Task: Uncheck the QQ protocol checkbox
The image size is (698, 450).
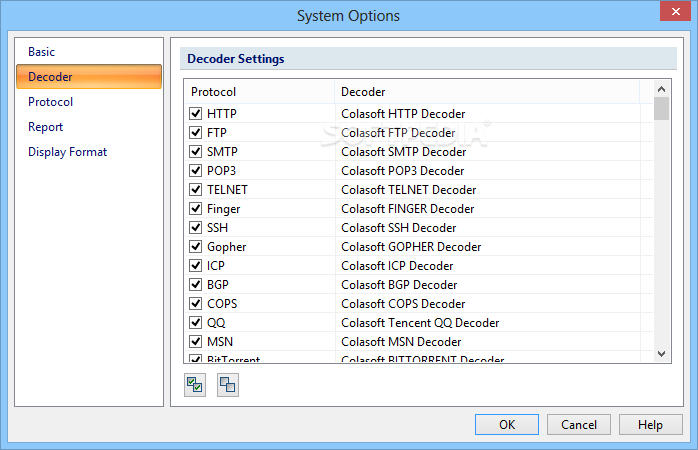Action: pyautogui.click(x=195, y=323)
